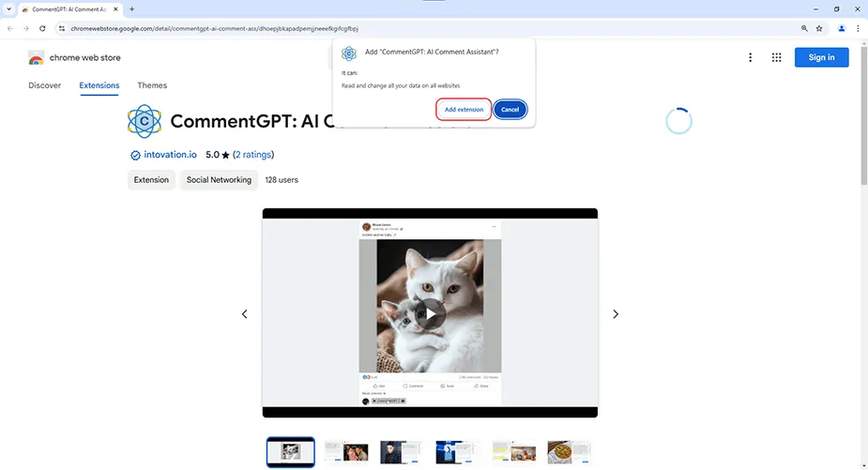868x470 pixels.
Task: Click the CommentGPT extension title heading
Action: click(252, 121)
